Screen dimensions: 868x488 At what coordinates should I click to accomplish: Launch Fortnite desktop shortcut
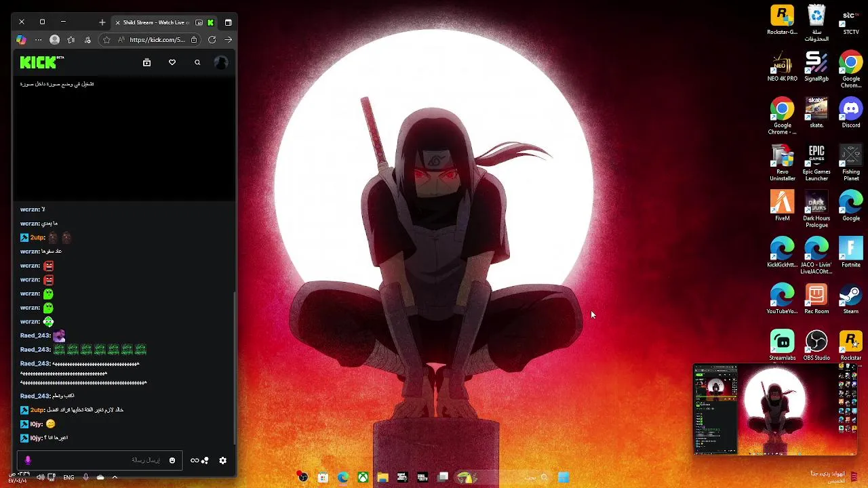(x=851, y=253)
